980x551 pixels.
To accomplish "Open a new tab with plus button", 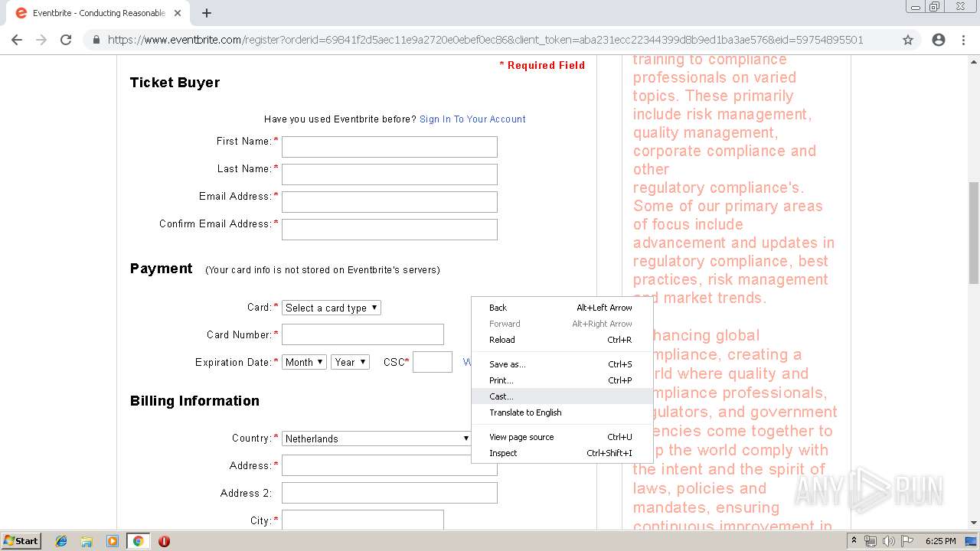I will [207, 13].
